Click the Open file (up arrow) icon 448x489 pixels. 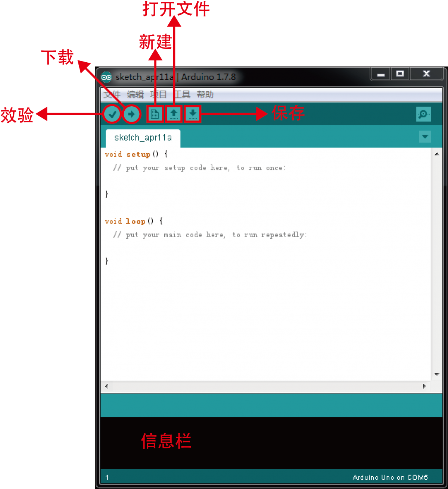[x=174, y=114]
